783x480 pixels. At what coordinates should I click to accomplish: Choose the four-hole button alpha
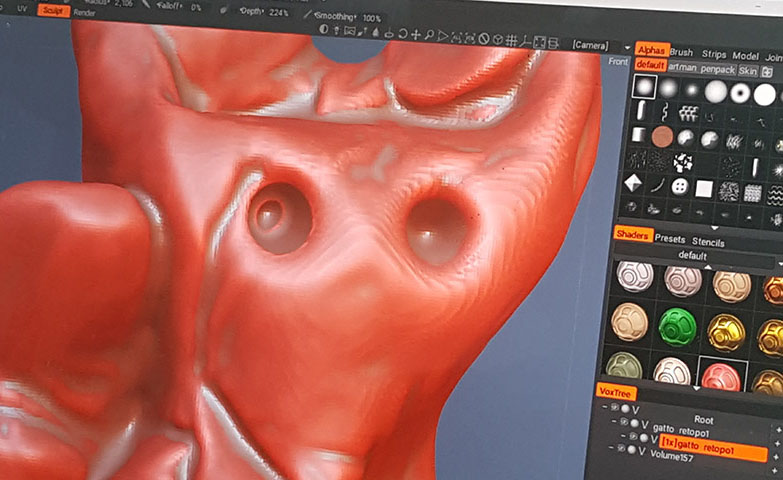coord(680,187)
